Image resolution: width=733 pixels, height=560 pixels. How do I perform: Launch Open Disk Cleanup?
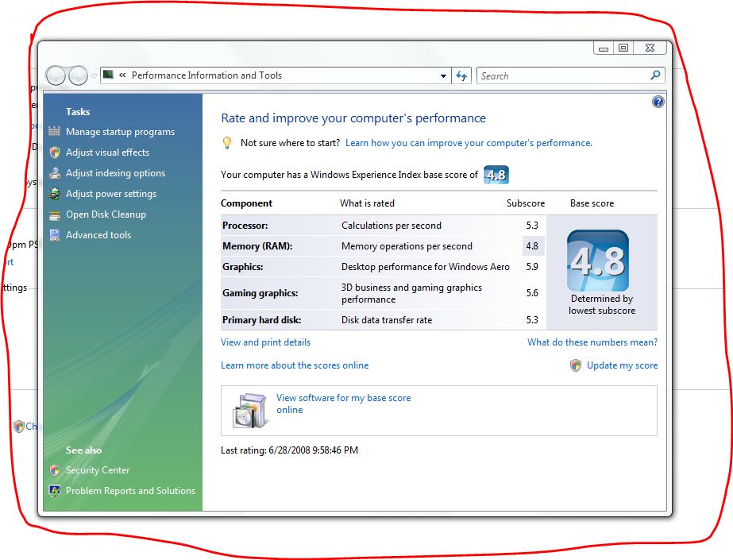(106, 214)
